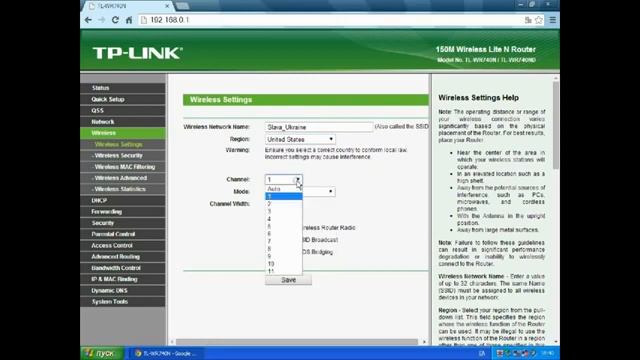Click the translate icon in the address bar

[x=528, y=20]
